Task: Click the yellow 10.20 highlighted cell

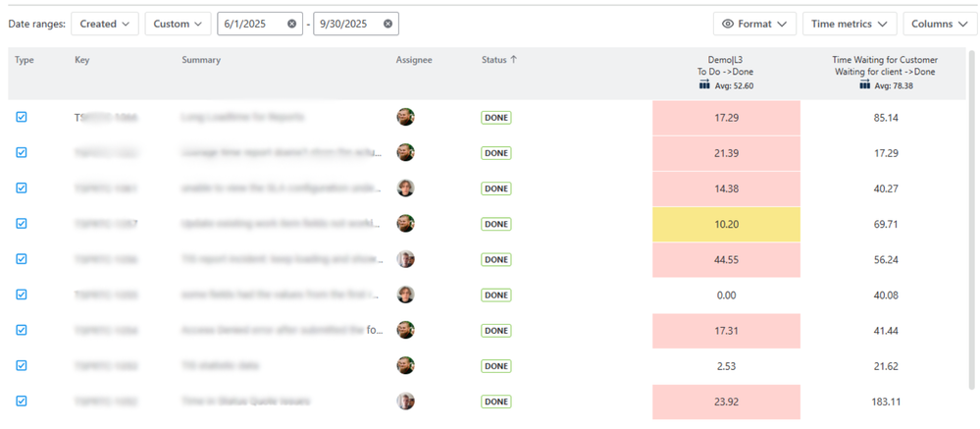Action: (726, 224)
